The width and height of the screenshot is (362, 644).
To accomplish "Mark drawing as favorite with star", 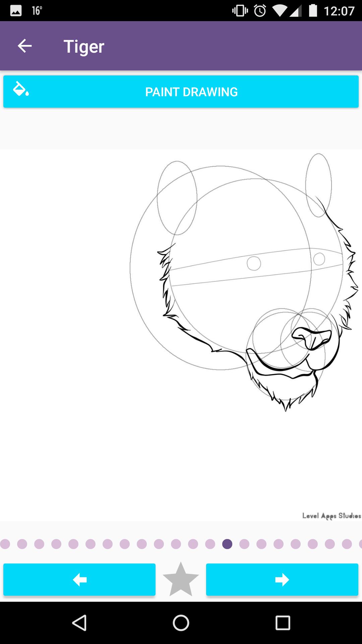I will pyautogui.click(x=181, y=580).
